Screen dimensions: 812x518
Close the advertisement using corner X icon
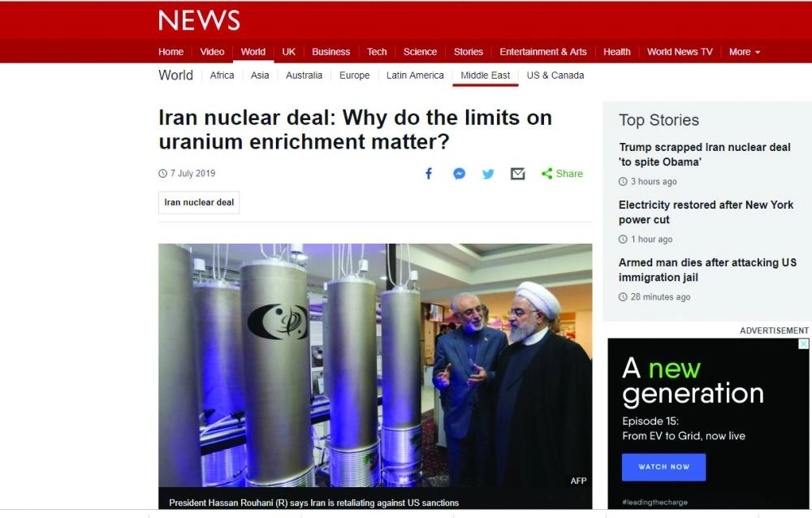(804, 344)
